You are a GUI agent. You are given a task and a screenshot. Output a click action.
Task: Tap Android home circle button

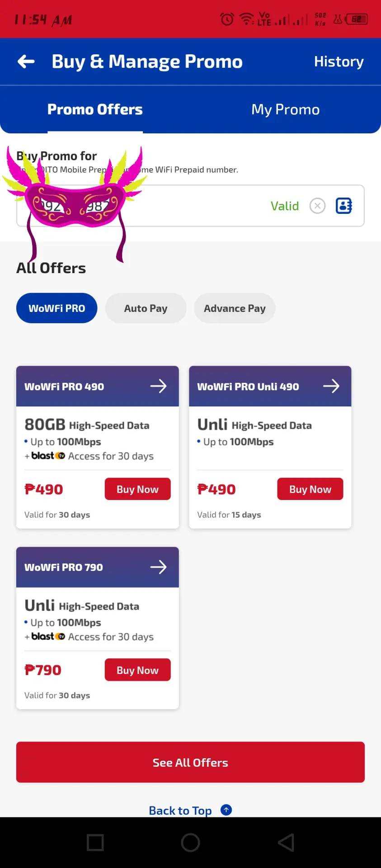190,843
